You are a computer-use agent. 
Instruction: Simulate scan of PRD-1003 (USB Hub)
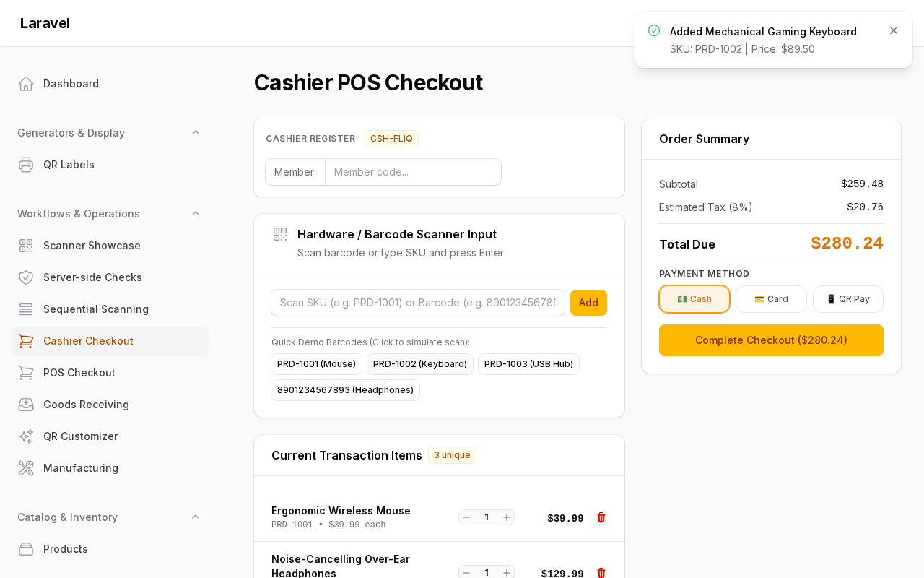point(528,364)
